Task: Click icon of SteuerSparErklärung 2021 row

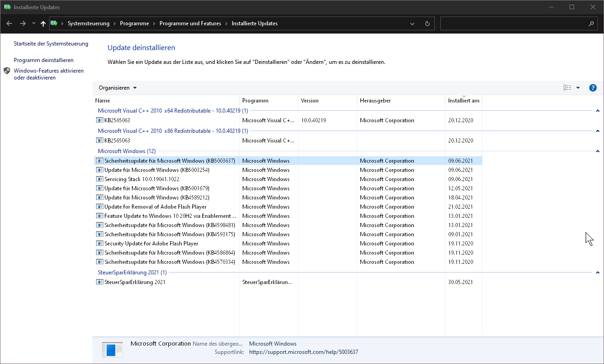Action: tap(100, 282)
